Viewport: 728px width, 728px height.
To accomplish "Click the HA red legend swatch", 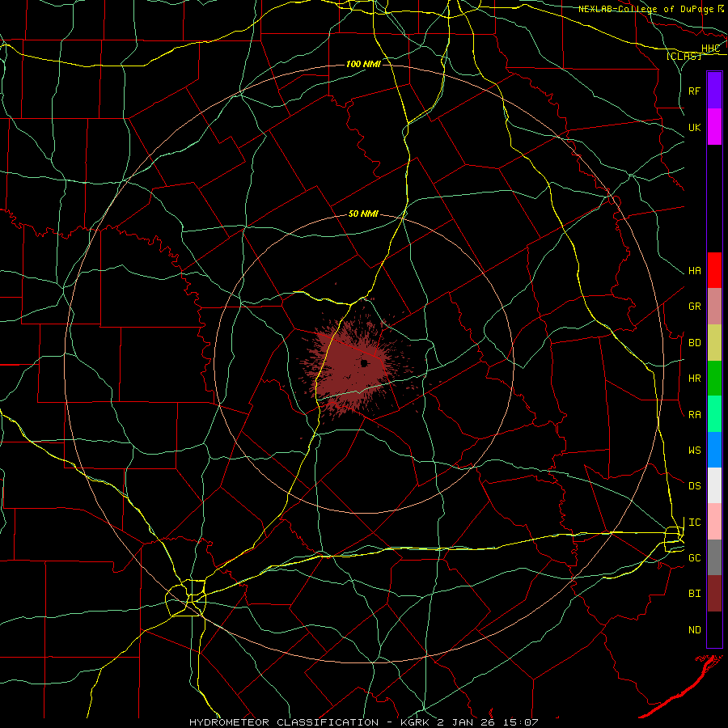I will 714,270.
